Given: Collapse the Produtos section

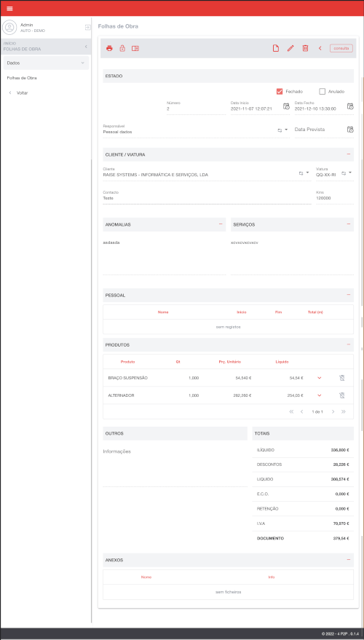Looking at the screenshot, I should pyautogui.click(x=349, y=344).
